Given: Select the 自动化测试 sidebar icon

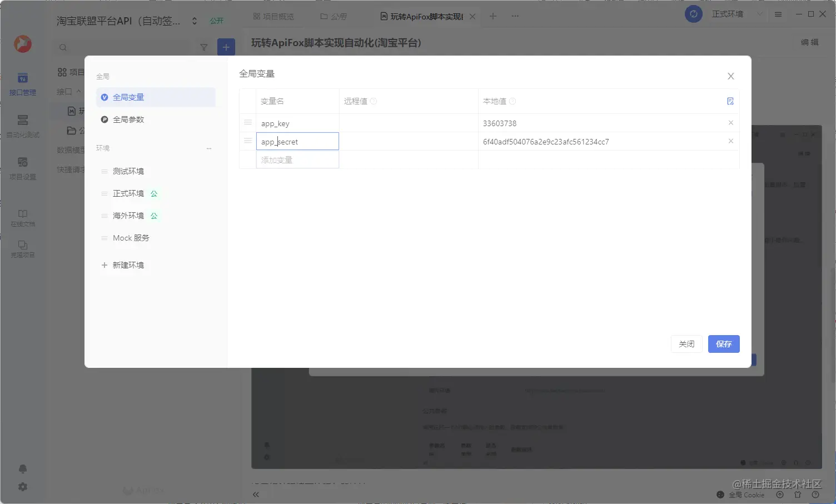Looking at the screenshot, I should click(x=22, y=126).
